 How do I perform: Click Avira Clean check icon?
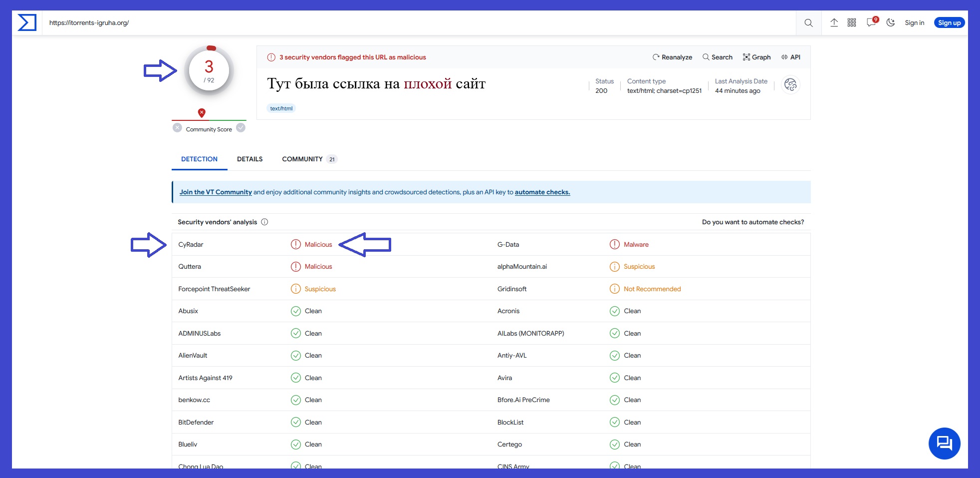coord(615,378)
